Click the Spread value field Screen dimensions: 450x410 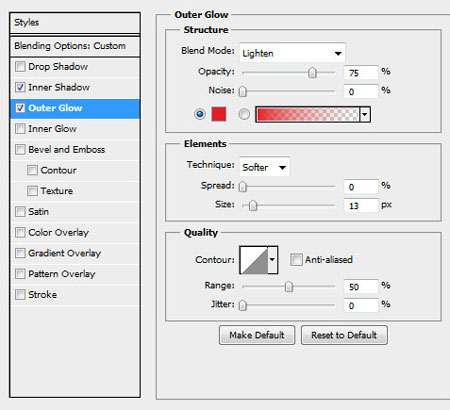[x=361, y=187]
